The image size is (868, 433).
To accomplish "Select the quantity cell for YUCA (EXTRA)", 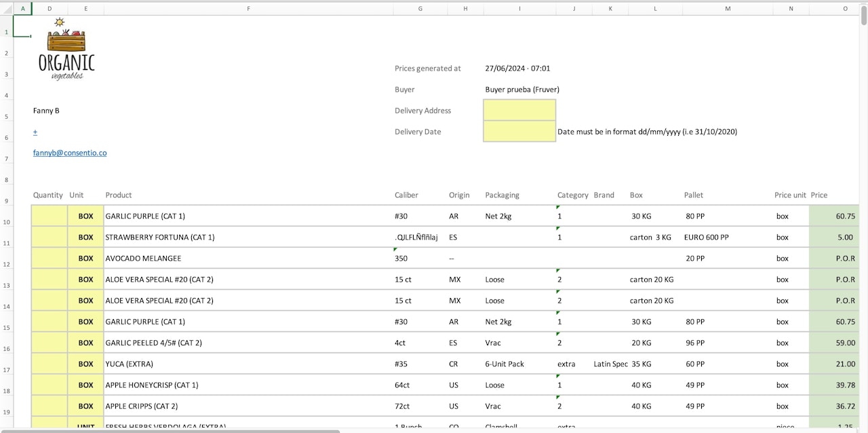I will 50,364.
